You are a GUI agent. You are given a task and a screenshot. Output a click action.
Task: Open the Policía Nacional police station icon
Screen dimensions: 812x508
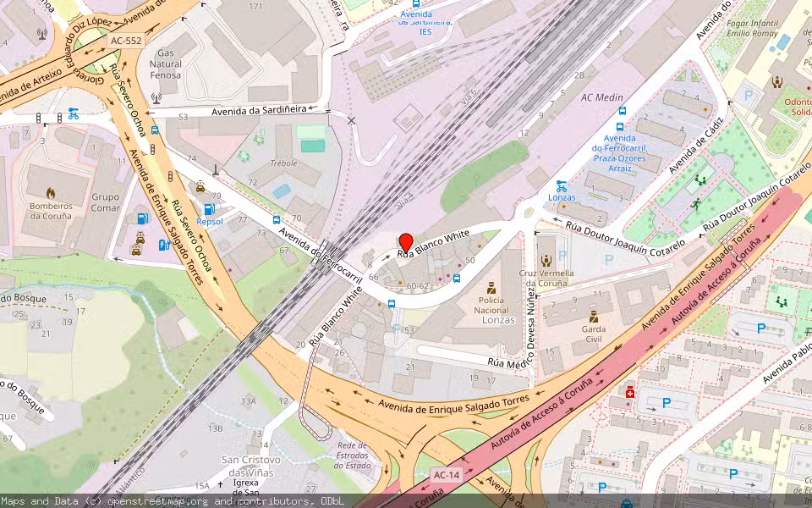click(x=491, y=289)
